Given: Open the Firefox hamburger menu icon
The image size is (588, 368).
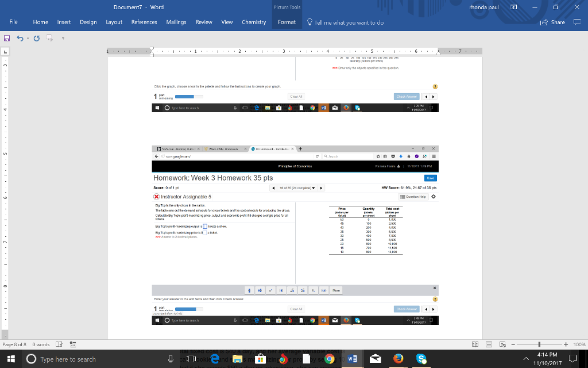Looking at the screenshot, I should coord(435,156).
